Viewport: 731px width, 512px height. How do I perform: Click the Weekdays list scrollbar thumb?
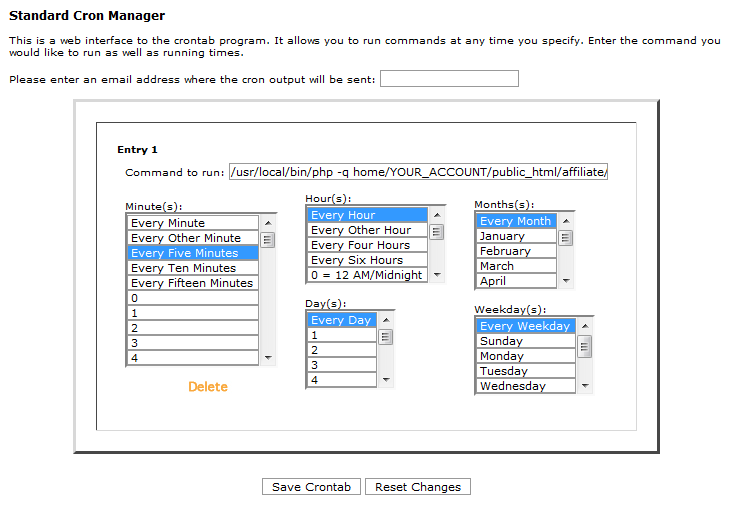[x=585, y=345]
